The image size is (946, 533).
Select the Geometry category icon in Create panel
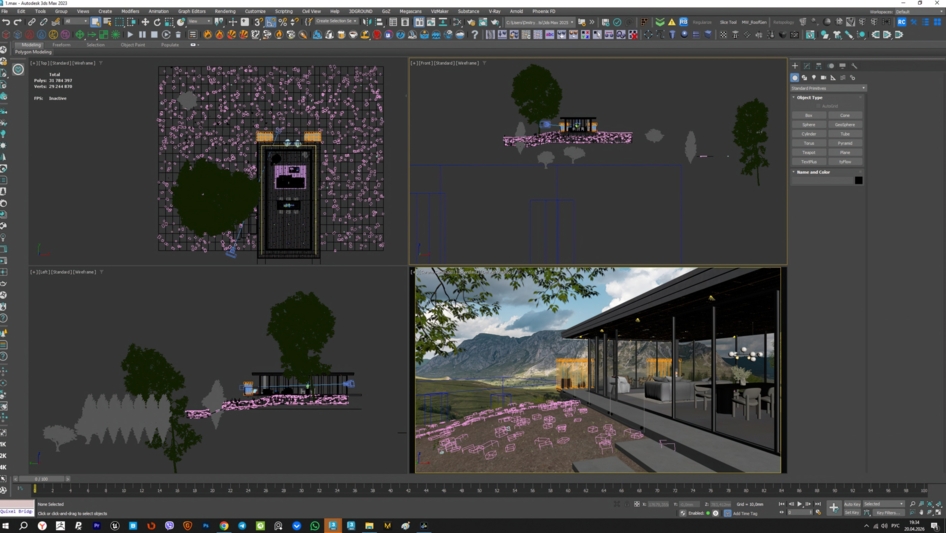795,78
